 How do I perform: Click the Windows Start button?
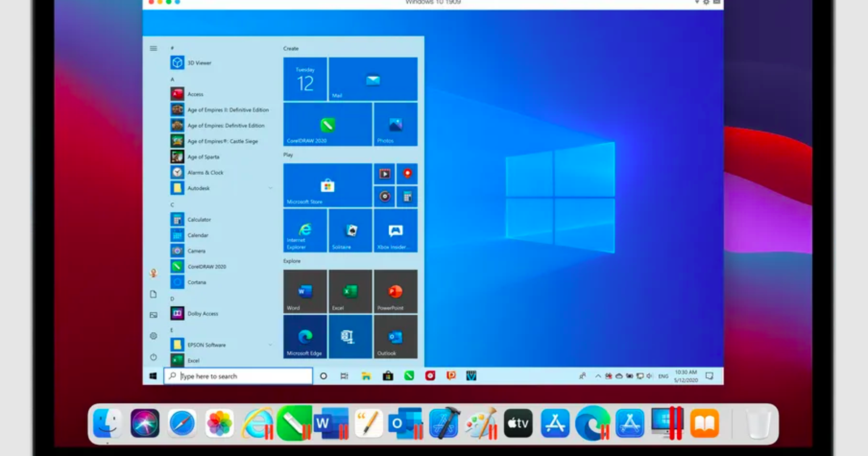coord(153,376)
